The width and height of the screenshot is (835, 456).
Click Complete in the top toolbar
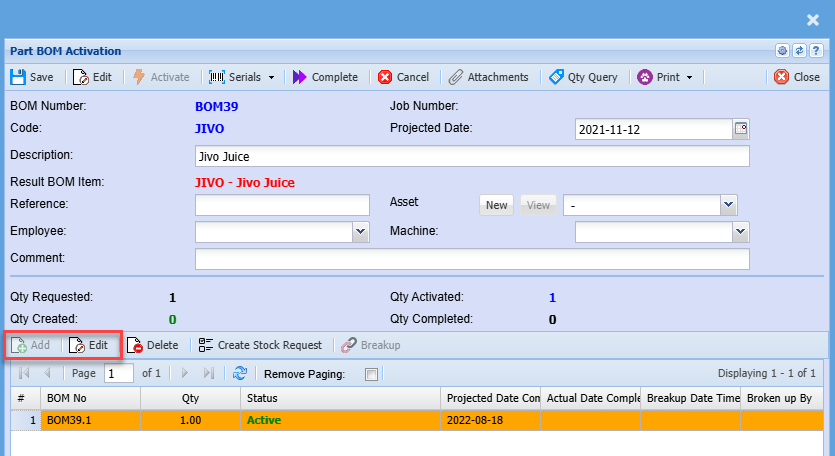click(x=325, y=77)
